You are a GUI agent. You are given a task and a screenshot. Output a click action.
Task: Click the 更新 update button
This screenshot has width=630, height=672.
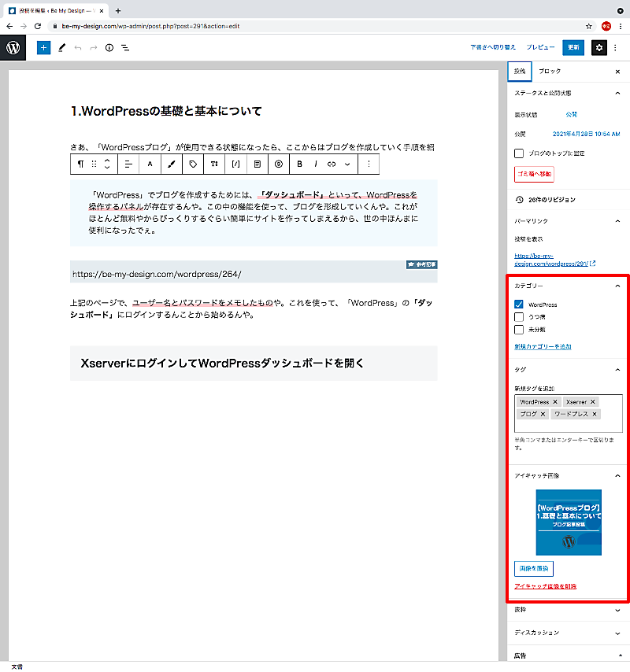573,47
